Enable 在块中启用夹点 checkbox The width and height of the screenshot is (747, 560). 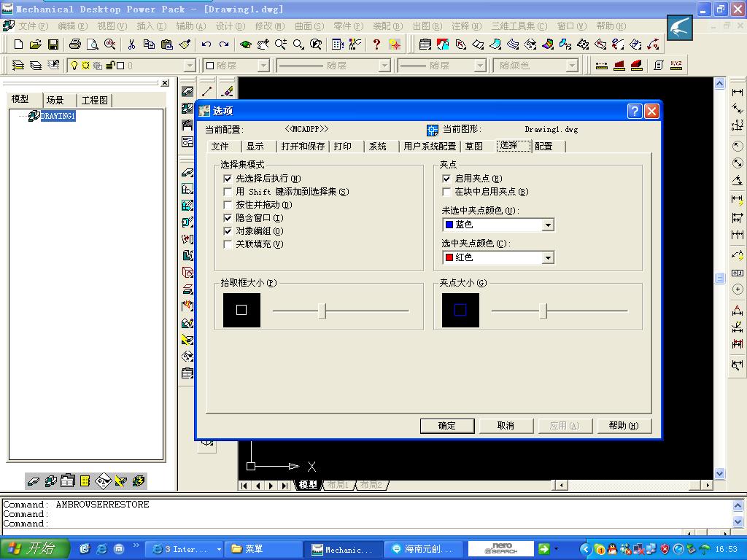pos(446,192)
